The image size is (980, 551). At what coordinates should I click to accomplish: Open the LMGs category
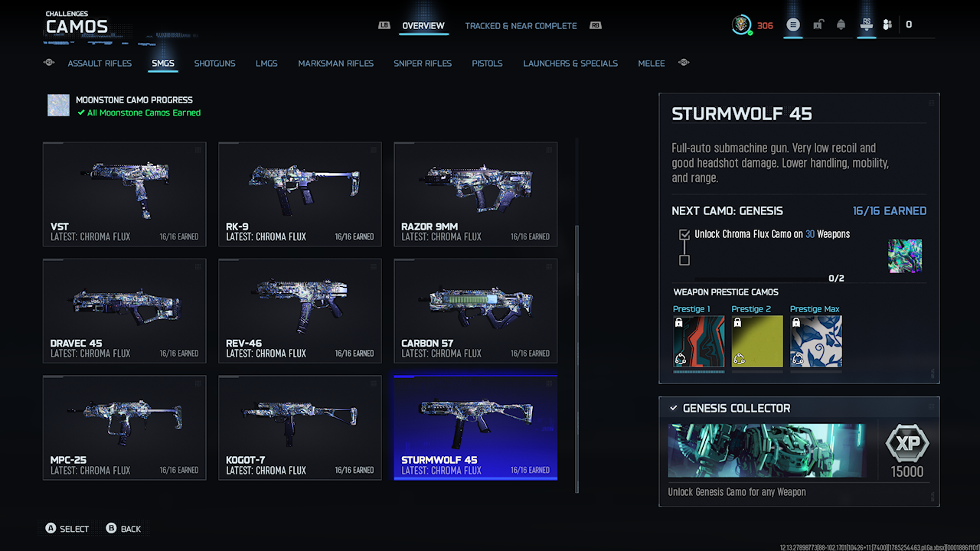coord(266,64)
